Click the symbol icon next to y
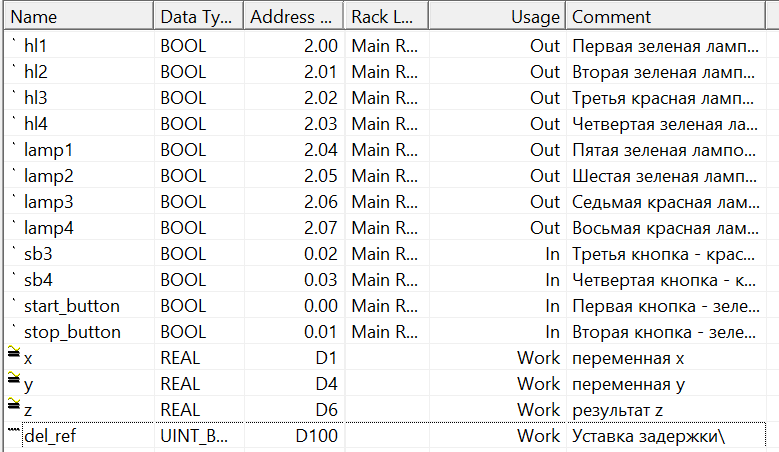Image resolution: width=779 pixels, height=452 pixels. coord(14,378)
